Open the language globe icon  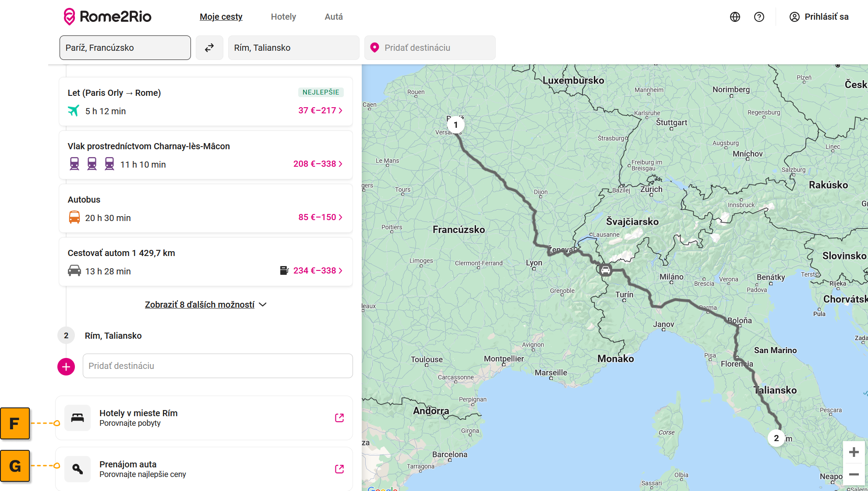735,17
